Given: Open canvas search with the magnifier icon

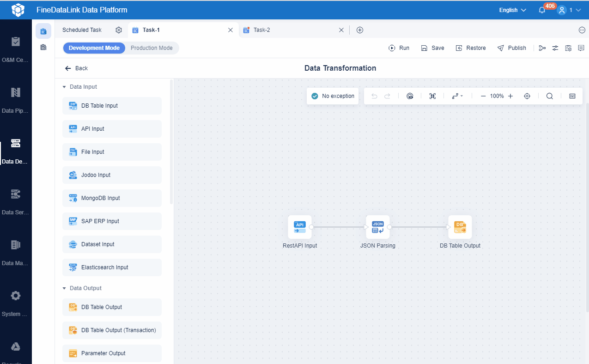Looking at the screenshot, I should [x=549, y=96].
